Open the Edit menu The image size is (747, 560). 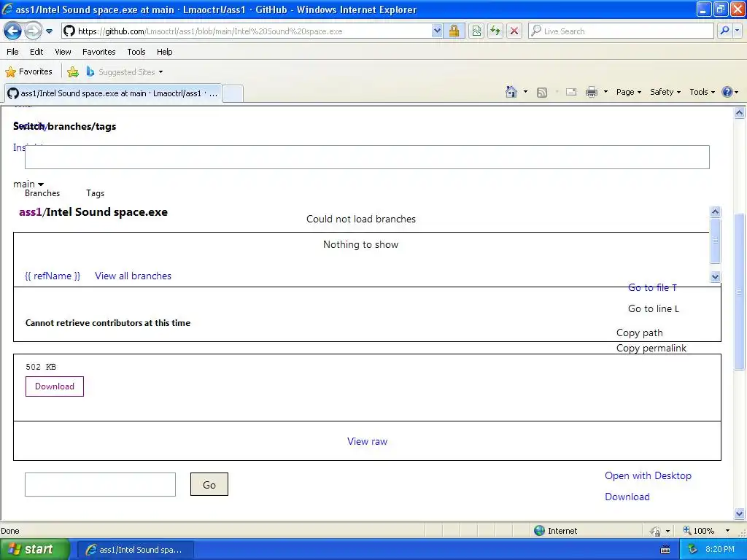click(36, 52)
